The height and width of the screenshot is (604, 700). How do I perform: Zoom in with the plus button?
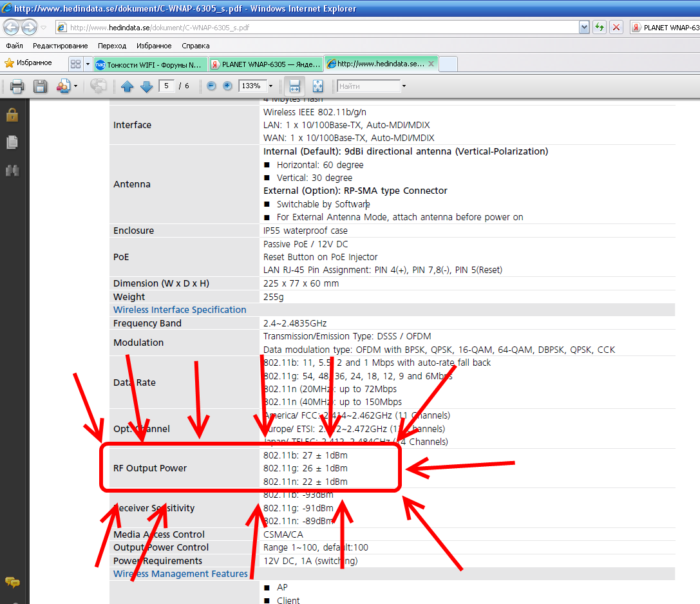227,86
